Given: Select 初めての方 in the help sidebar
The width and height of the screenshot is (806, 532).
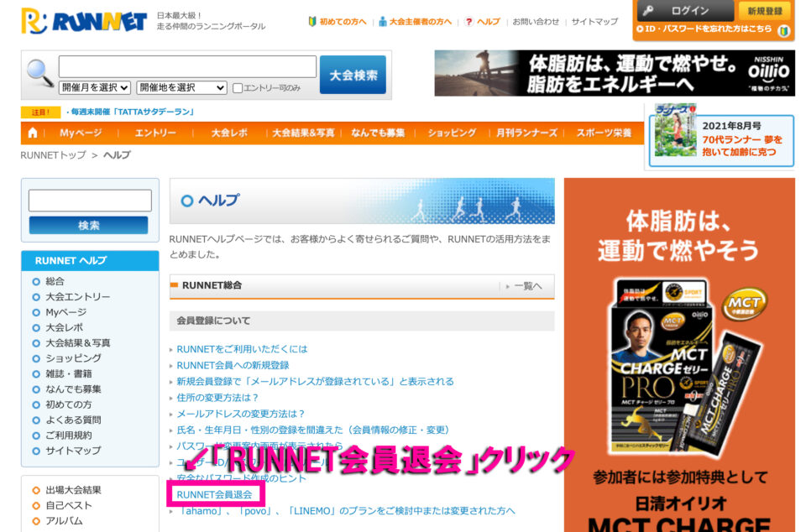Looking at the screenshot, I should coord(69,404).
